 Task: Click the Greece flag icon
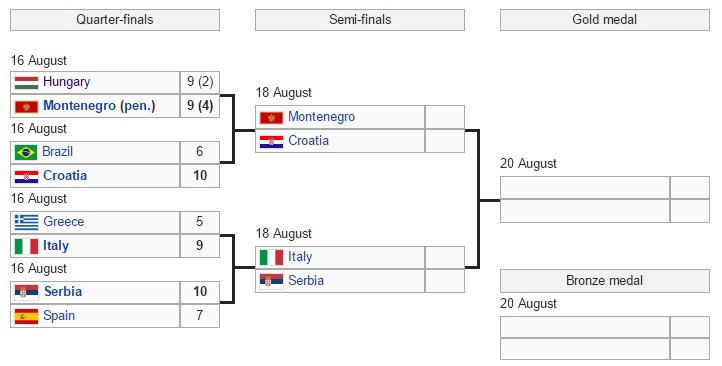pyautogui.click(x=26, y=222)
